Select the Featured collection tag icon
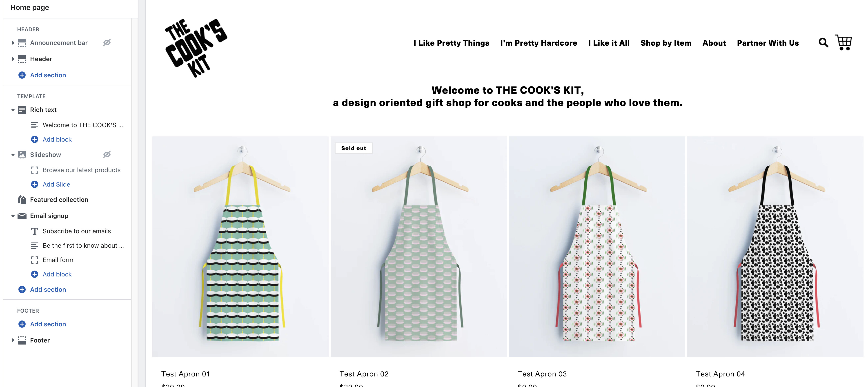868x387 pixels. 22,200
